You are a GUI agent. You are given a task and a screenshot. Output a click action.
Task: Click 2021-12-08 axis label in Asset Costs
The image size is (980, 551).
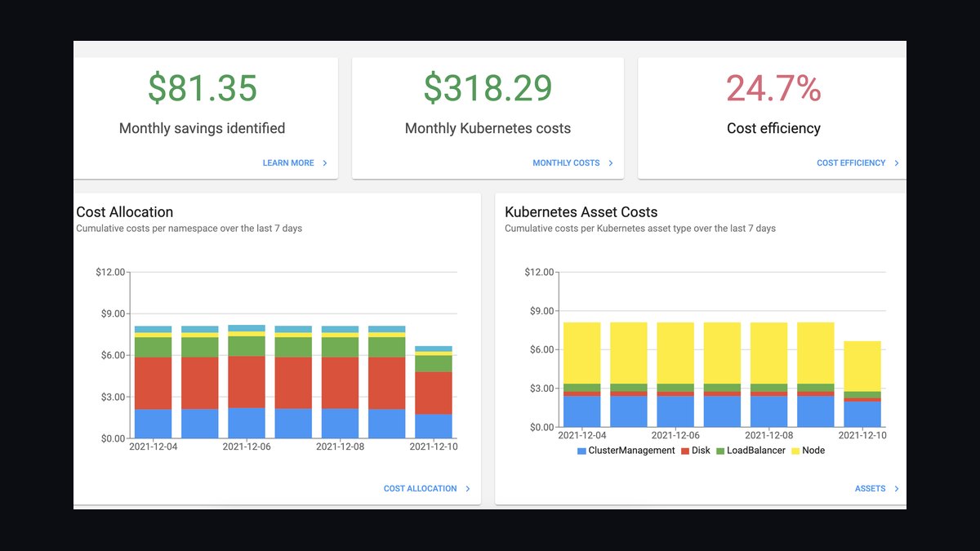pos(769,436)
